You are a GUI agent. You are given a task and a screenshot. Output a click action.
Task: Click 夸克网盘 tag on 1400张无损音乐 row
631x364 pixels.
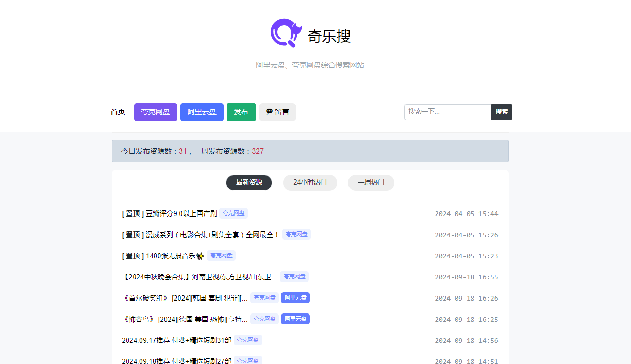coord(221,256)
